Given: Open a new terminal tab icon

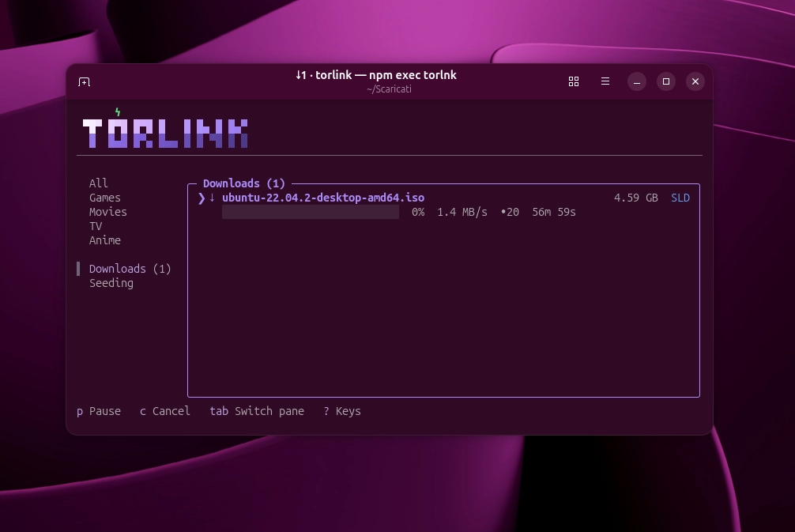Looking at the screenshot, I should coord(85,81).
